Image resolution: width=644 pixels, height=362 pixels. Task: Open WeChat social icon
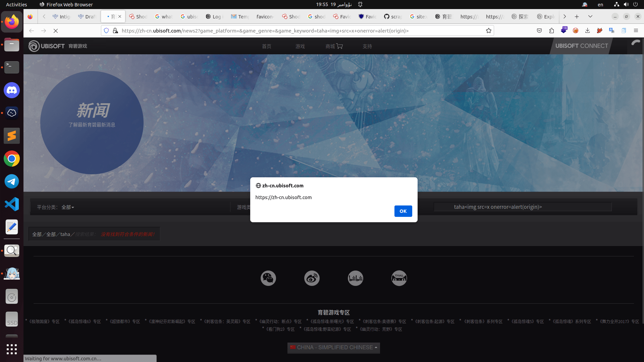268,278
